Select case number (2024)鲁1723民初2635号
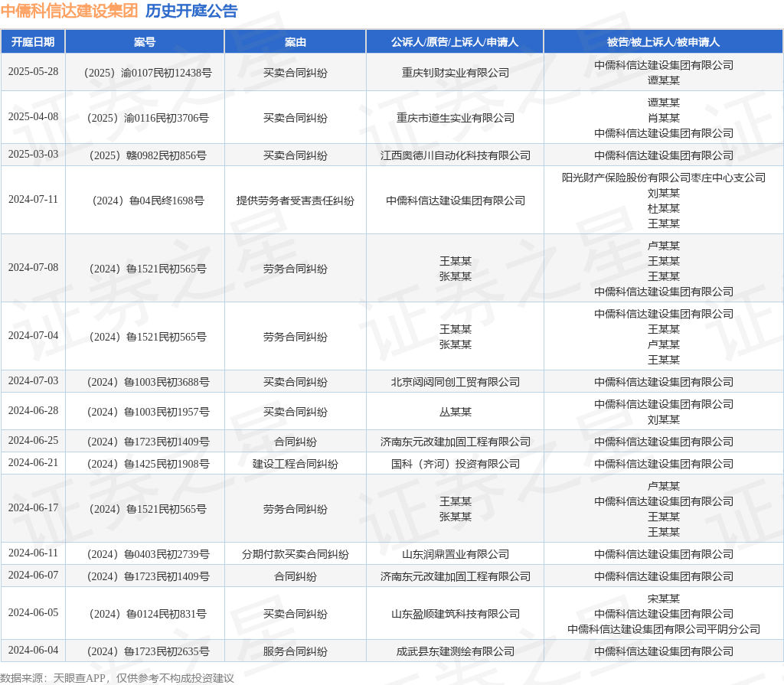784x685 pixels. 148,651
